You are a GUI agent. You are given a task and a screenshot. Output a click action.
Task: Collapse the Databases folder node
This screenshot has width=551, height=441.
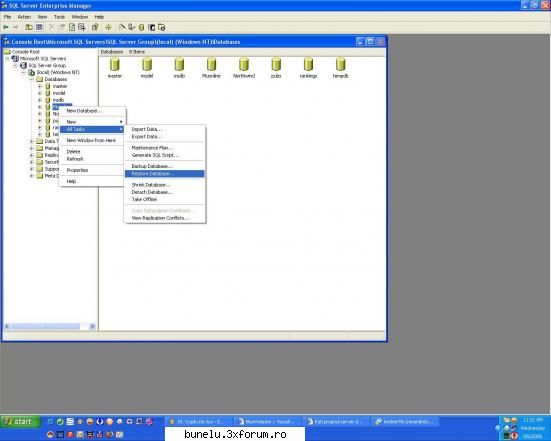pyautogui.click(x=32, y=79)
